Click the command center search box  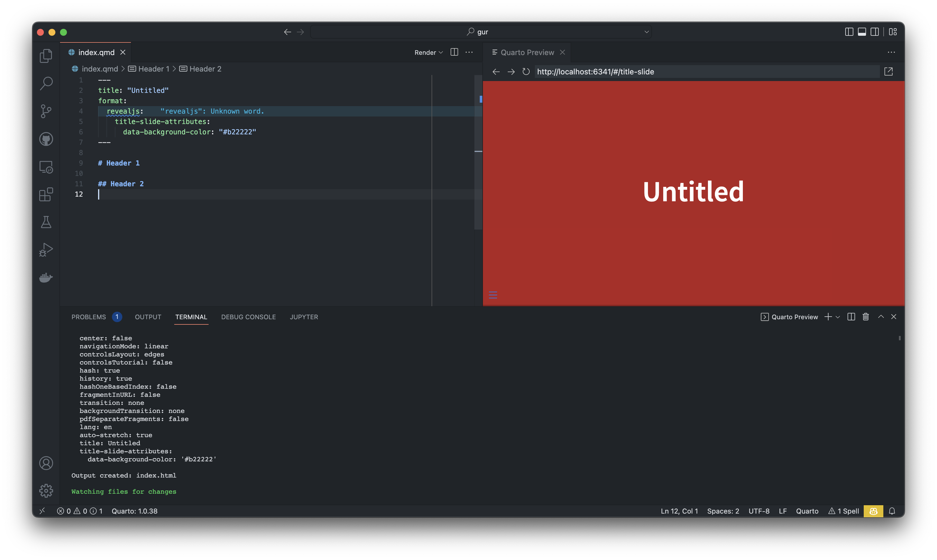coord(481,32)
